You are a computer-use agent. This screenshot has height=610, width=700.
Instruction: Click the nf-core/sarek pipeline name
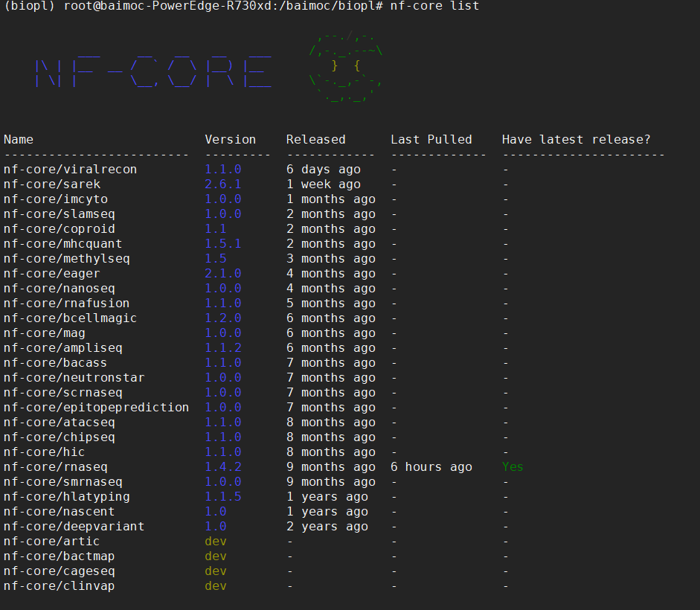(52, 184)
